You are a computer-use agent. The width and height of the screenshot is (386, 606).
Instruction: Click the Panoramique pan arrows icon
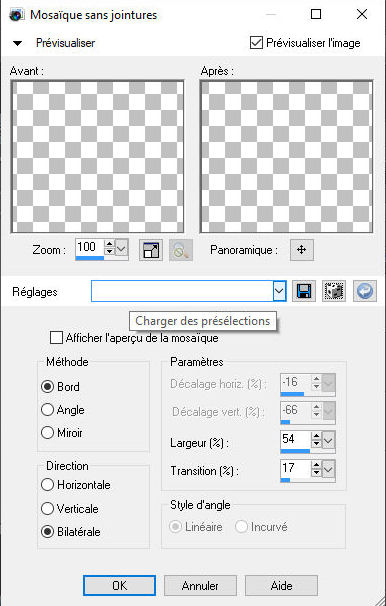[x=301, y=250]
